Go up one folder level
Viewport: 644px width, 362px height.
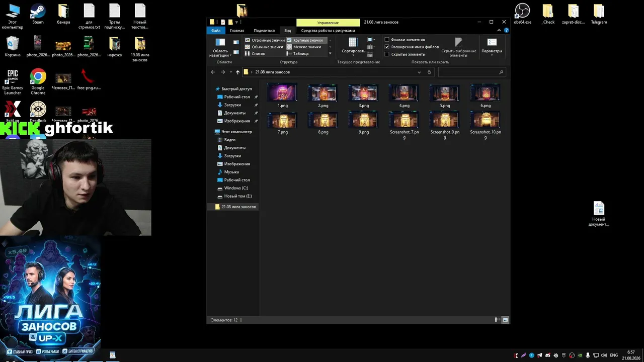[x=237, y=72]
